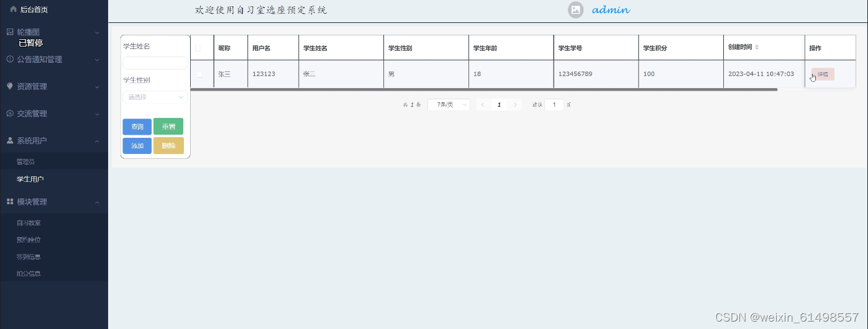Collapse the 系统用户 menu chevron
The width and height of the screenshot is (868, 329).
[97, 141]
